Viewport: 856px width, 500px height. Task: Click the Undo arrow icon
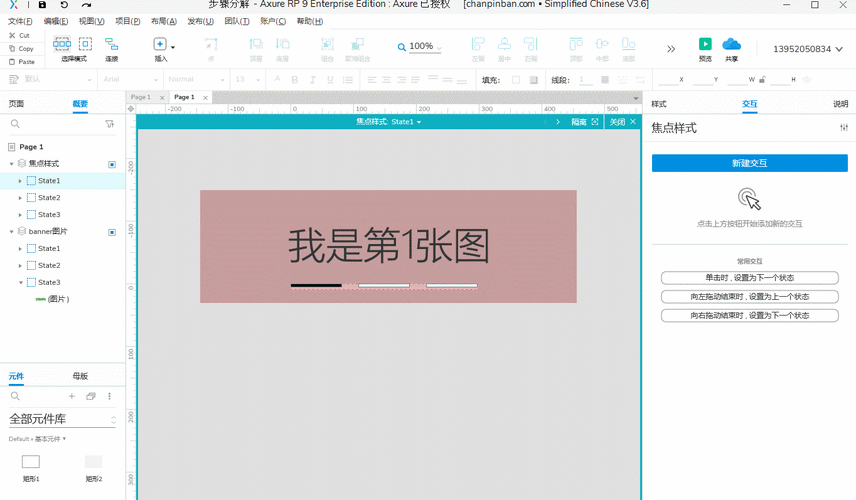[64, 4]
